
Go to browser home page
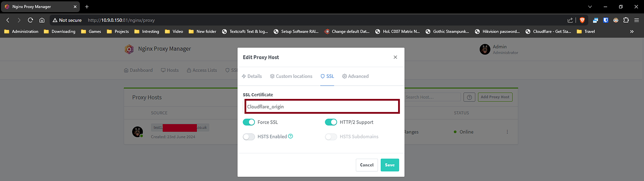coord(42,20)
